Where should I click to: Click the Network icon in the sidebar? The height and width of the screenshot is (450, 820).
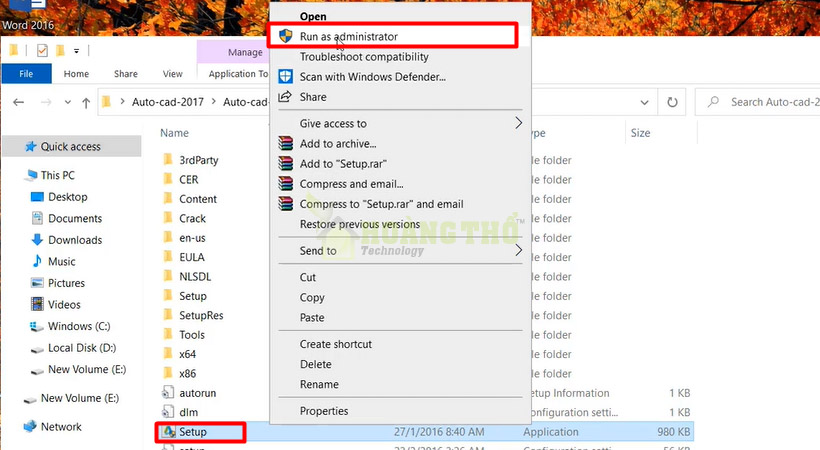[x=29, y=427]
